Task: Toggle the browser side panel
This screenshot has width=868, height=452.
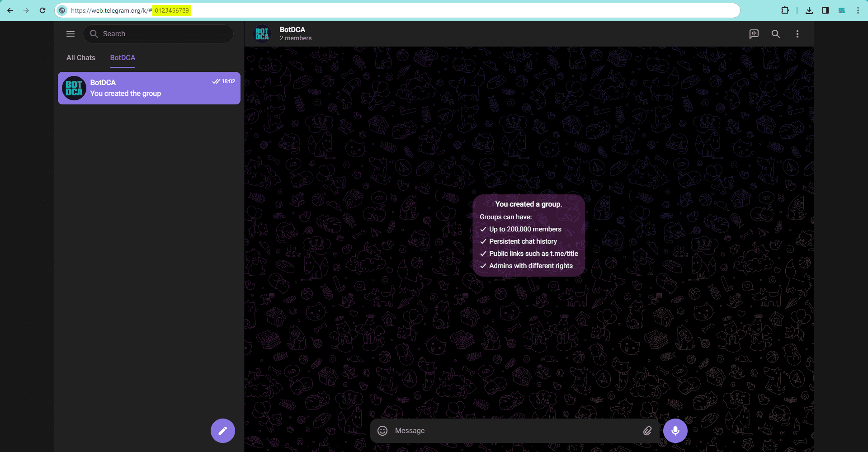Action: pos(826,10)
